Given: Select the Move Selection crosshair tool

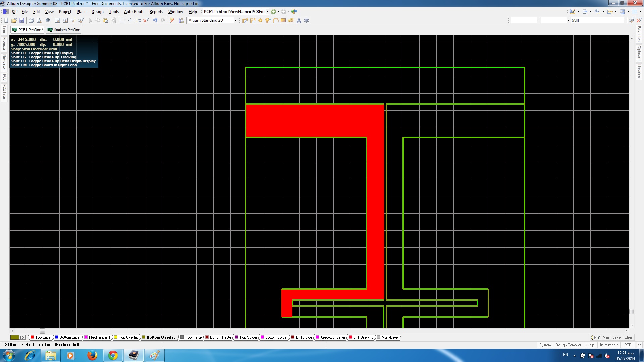Looking at the screenshot, I should pos(130,20).
